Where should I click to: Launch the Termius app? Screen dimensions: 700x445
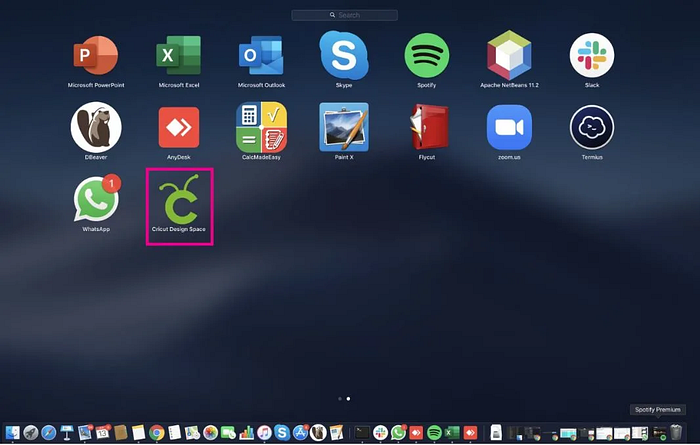pyautogui.click(x=592, y=127)
